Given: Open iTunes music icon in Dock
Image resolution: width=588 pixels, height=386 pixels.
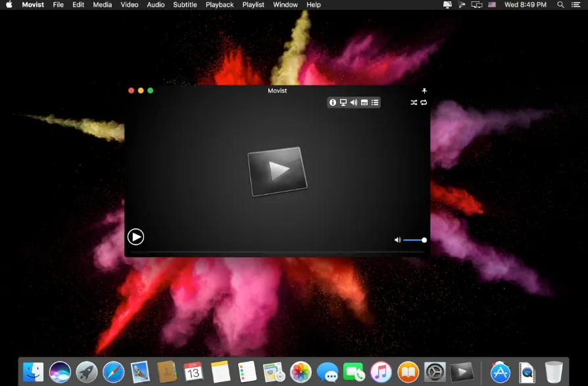Looking at the screenshot, I should [381, 372].
